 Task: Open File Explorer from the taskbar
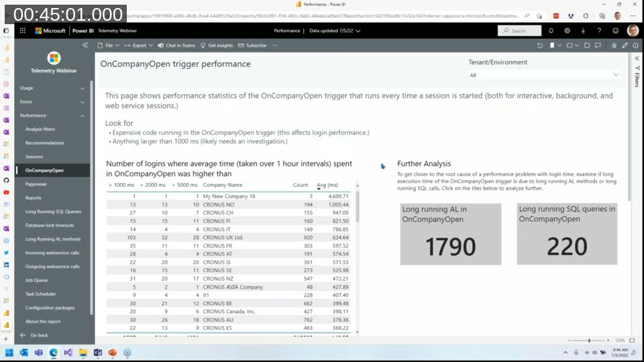point(83,353)
